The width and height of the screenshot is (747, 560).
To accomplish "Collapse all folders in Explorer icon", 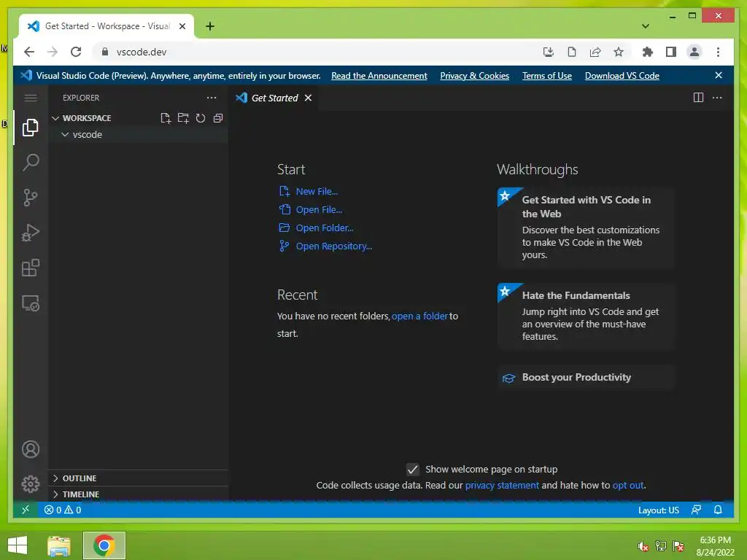I will pos(218,118).
